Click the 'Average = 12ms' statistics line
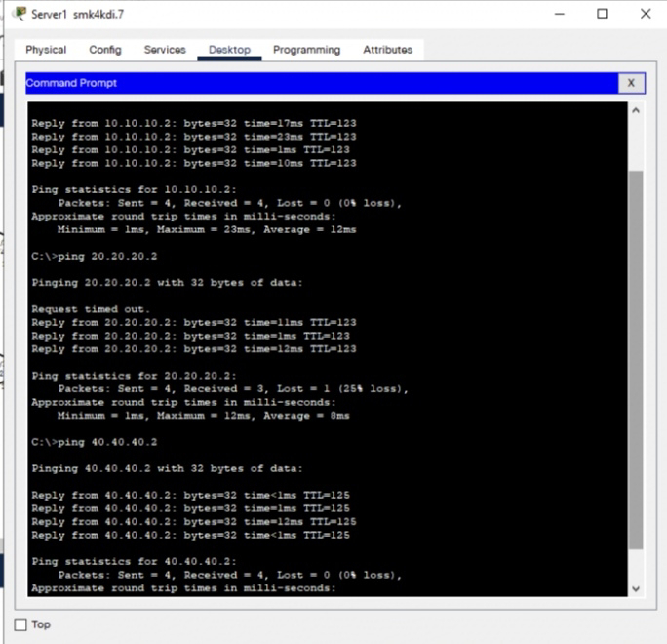 point(207,230)
